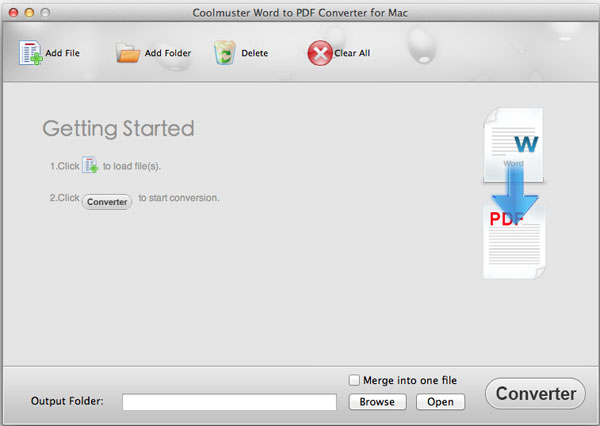This screenshot has height=426, width=600.
Task: Minimize the window with the yellow button
Action: 28,10
